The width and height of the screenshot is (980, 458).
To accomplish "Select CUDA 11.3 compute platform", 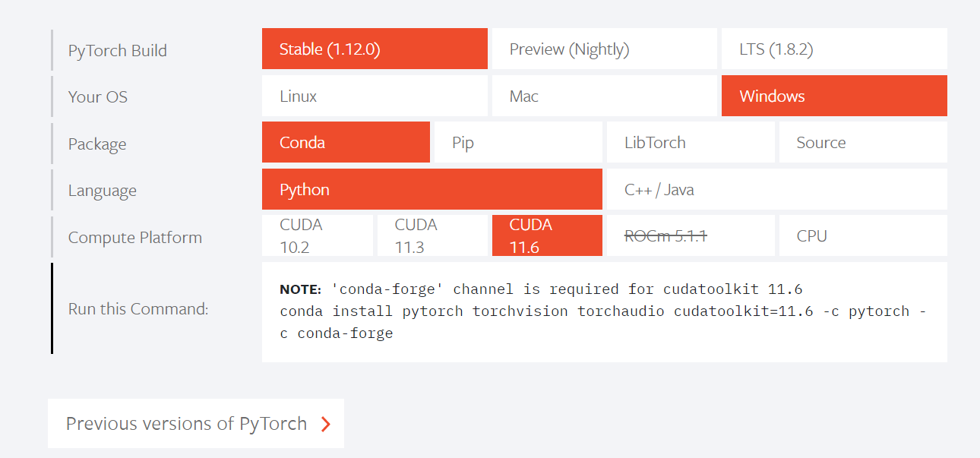I will tap(432, 236).
